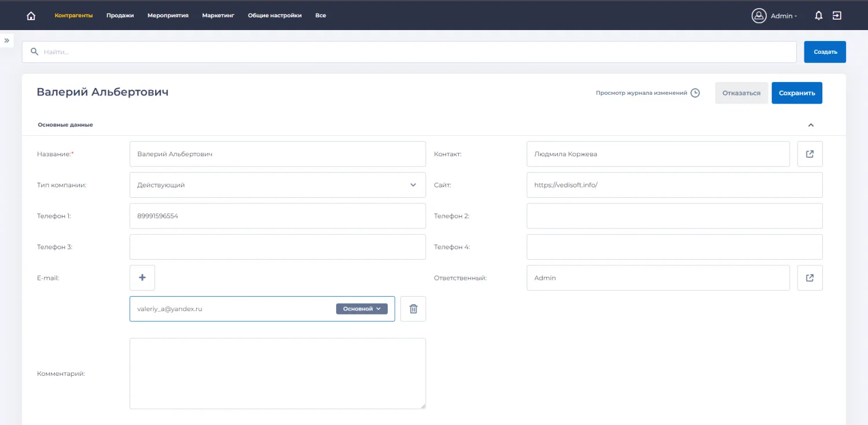This screenshot has width=868, height=425.
Task: Click the Создать button
Action: [825, 52]
